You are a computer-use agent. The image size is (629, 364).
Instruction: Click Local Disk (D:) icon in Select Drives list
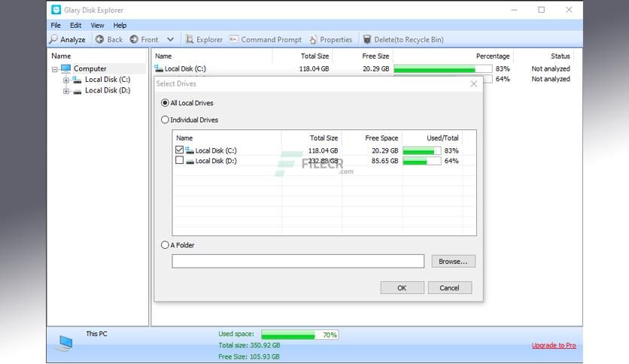pyautogui.click(x=190, y=161)
